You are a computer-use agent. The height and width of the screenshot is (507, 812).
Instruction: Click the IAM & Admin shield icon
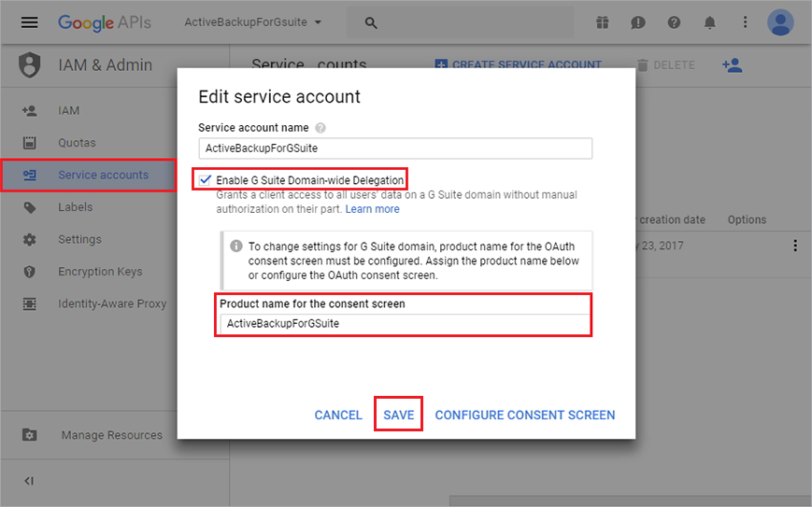click(30, 65)
